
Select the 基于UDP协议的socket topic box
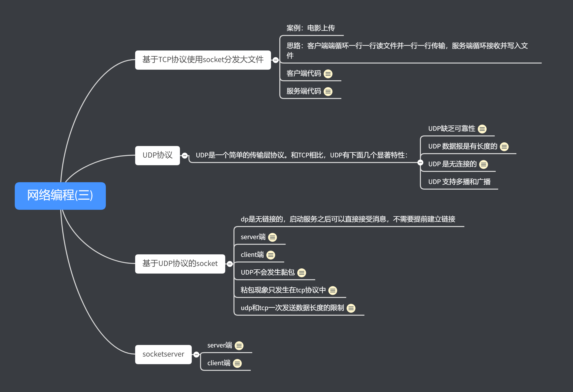click(180, 264)
